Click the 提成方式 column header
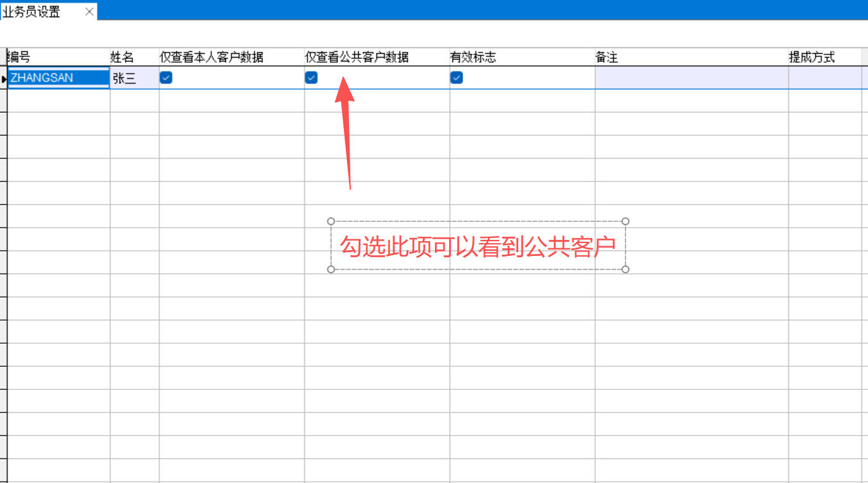 (x=824, y=57)
